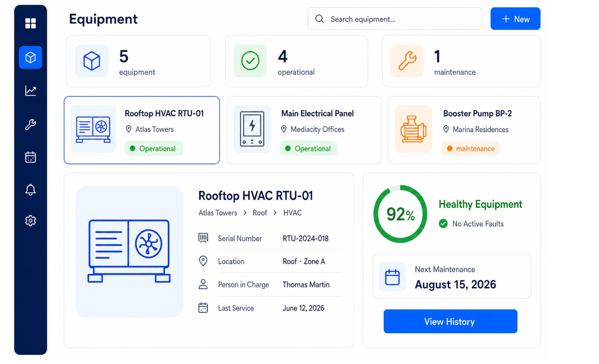Click the Operational badge on Main Electrical Panel
The image size is (599, 364).
point(308,148)
